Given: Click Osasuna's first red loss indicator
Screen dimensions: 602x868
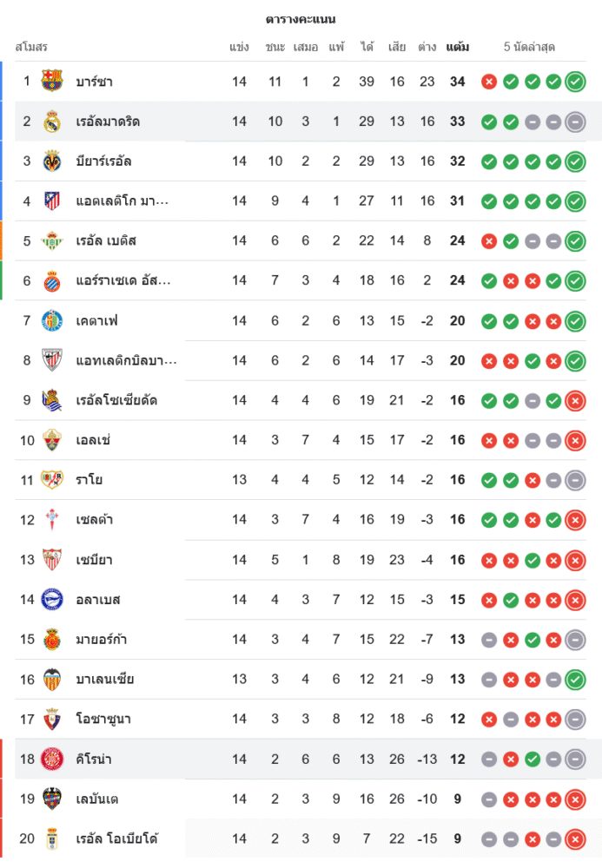Looking at the screenshot, I should 489,720.
